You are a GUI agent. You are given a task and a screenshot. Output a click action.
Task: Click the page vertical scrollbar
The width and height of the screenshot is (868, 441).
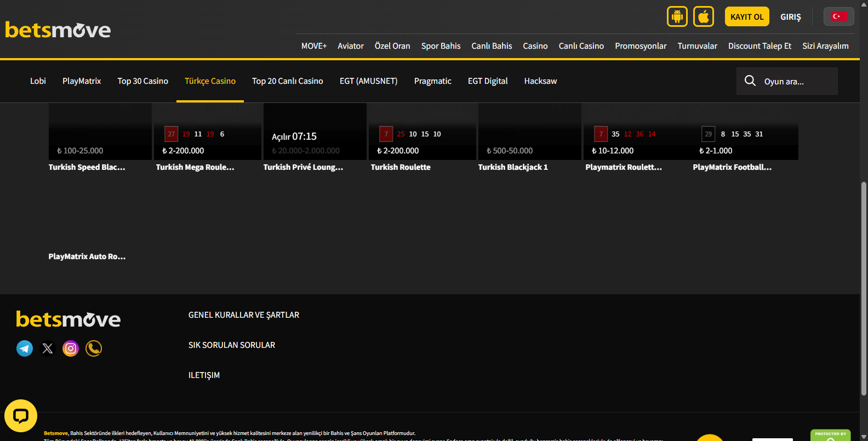click(864, 289)
